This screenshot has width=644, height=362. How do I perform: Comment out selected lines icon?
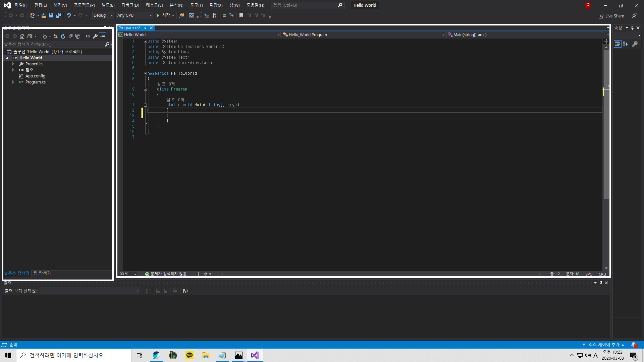[224, 15]
